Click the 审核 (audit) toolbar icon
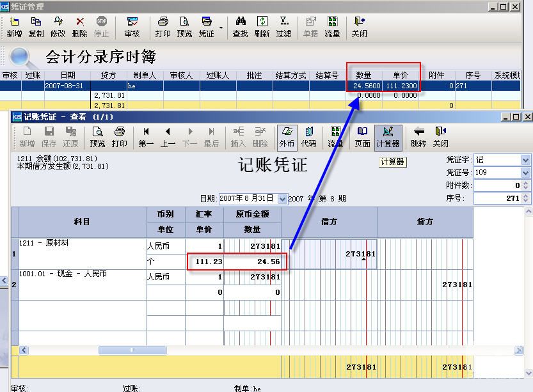This screenshot has width=533, height=392. (x=132, y=27)
